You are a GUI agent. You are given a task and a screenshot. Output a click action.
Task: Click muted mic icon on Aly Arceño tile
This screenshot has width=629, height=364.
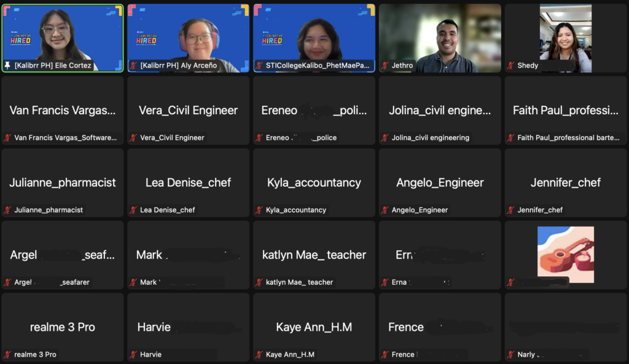[133, 65]
